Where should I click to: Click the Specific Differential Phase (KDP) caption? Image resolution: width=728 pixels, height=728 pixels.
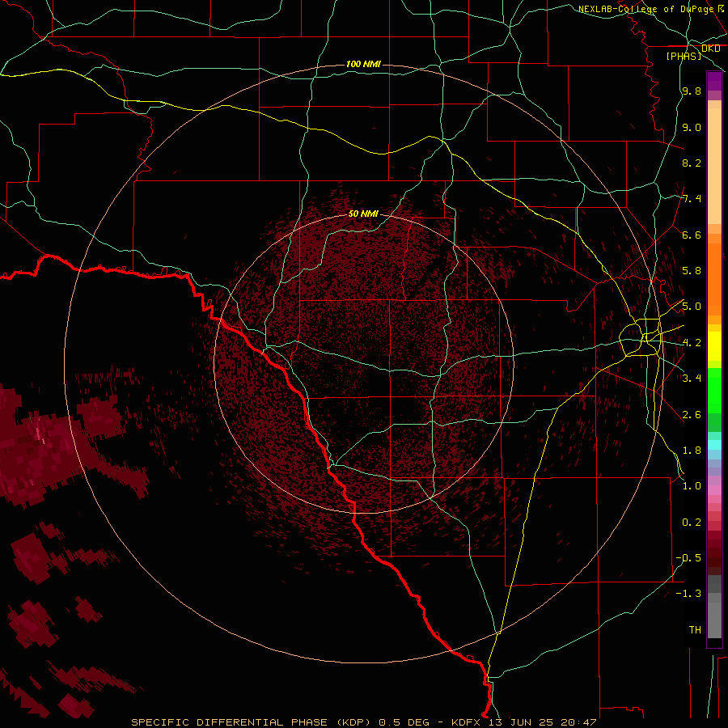click(251, 722)
